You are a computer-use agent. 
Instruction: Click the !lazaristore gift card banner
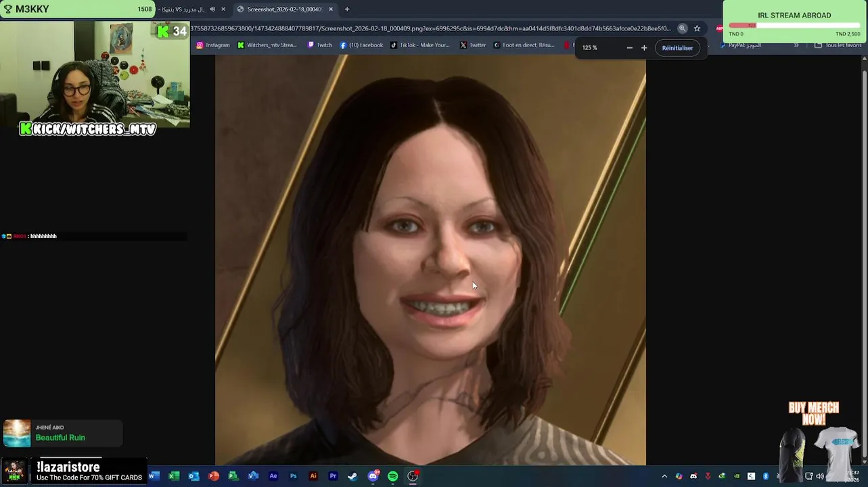(x=73, y=472)
